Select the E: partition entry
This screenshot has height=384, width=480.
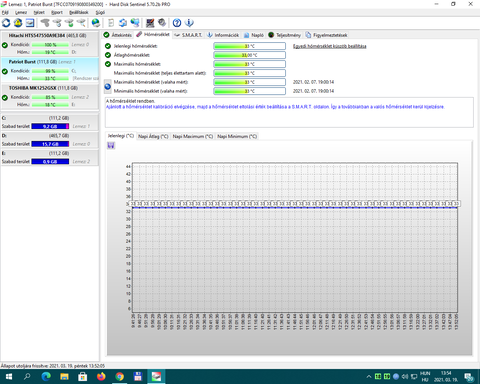50,157
